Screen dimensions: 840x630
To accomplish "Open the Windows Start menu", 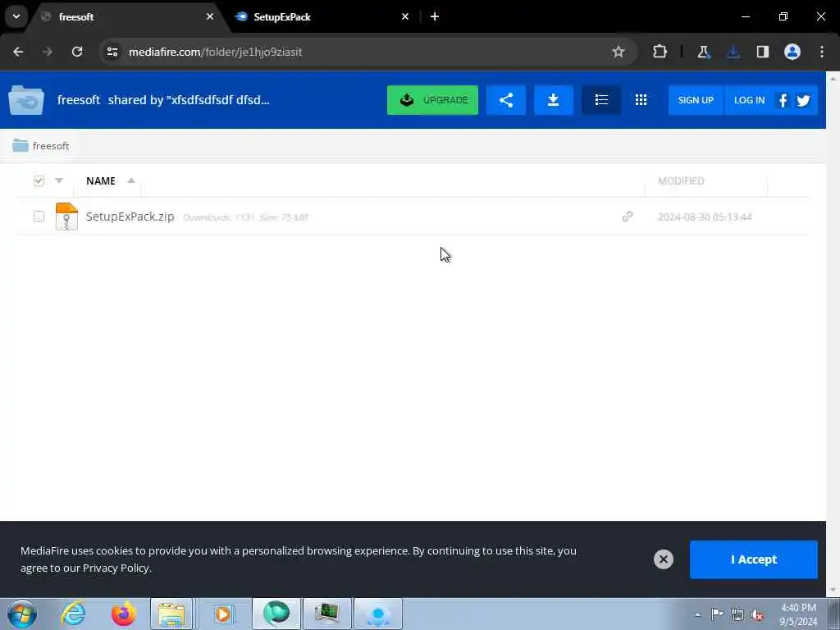I will (x=22, y=614).
